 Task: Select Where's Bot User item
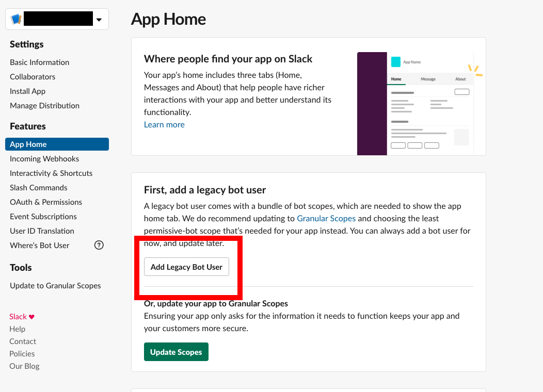point(39,246)
